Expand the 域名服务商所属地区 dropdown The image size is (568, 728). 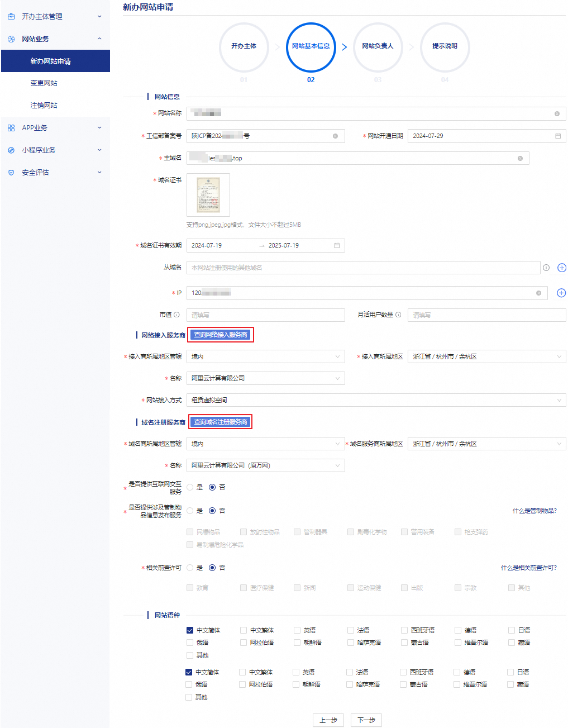tap(486, 444)
